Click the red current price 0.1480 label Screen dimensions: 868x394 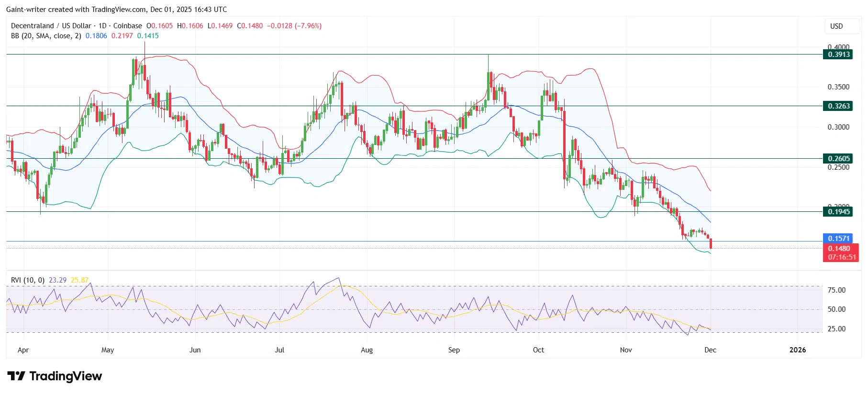(839, 249)
